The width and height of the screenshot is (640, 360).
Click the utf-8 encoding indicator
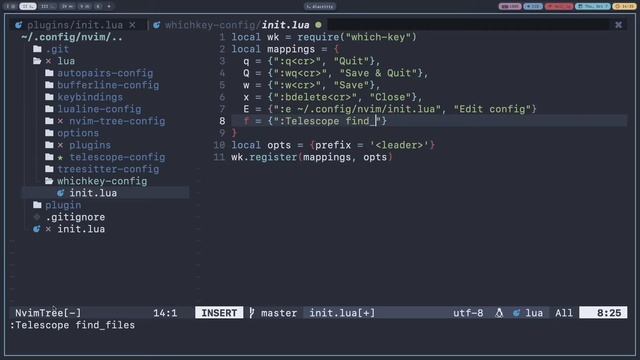click(468, 313)
